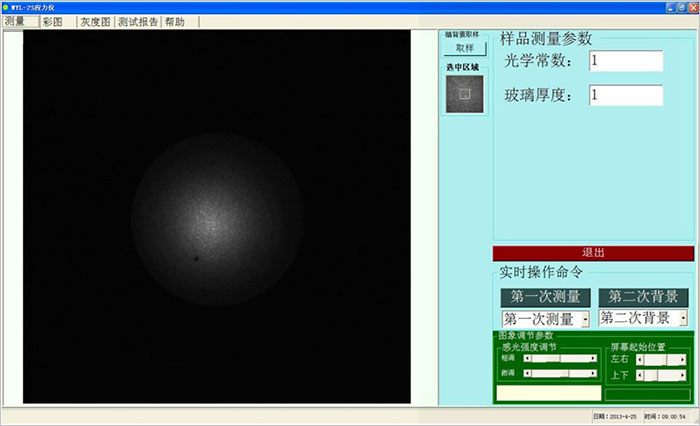Click the 上下 position right arrow
This screenshot has height=426, width=700.
(x=682, y=375)
